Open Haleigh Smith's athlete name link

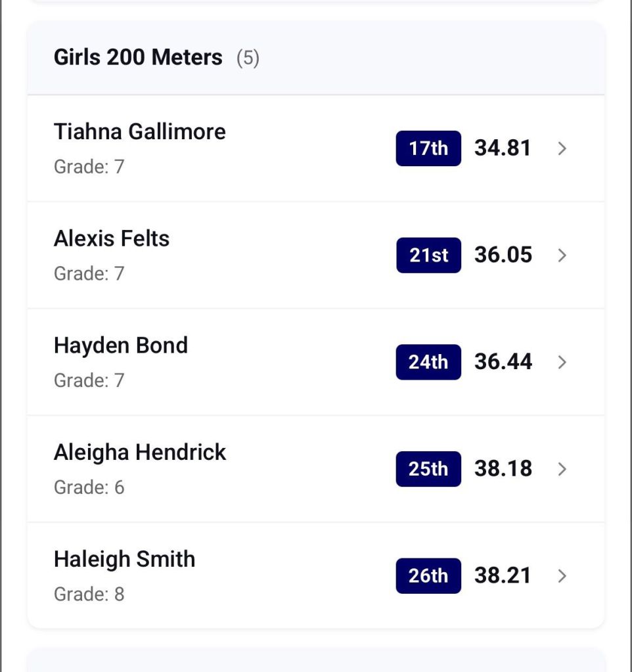pos(124,560)
